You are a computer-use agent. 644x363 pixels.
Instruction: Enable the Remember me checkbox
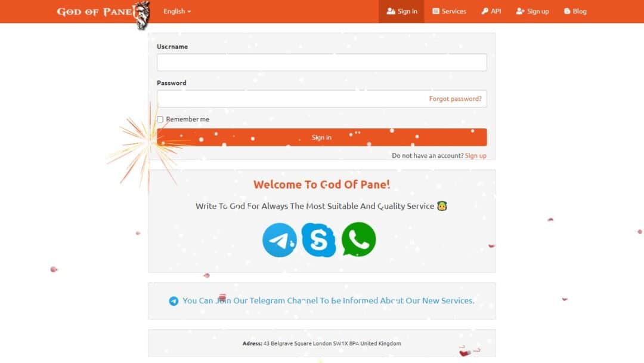point(160,119)
